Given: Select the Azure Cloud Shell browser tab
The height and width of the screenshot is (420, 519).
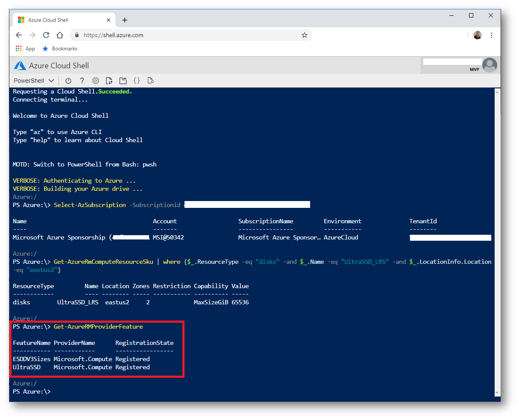Looking at the screenshot, I should (64, 20).
